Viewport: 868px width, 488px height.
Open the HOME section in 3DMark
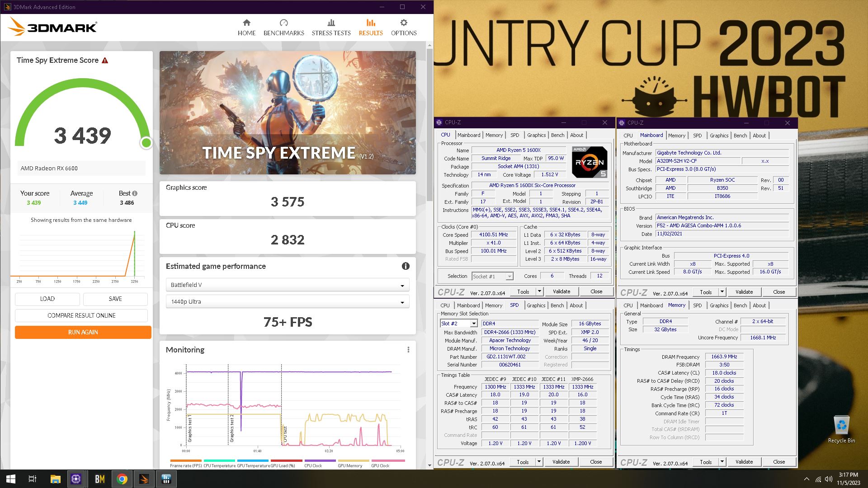pos(246,28)
